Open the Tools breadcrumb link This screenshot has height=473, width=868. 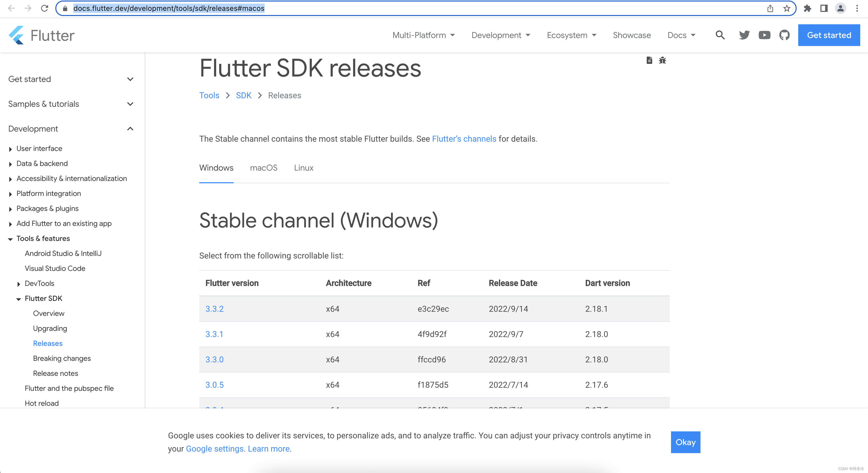(209, 95)
